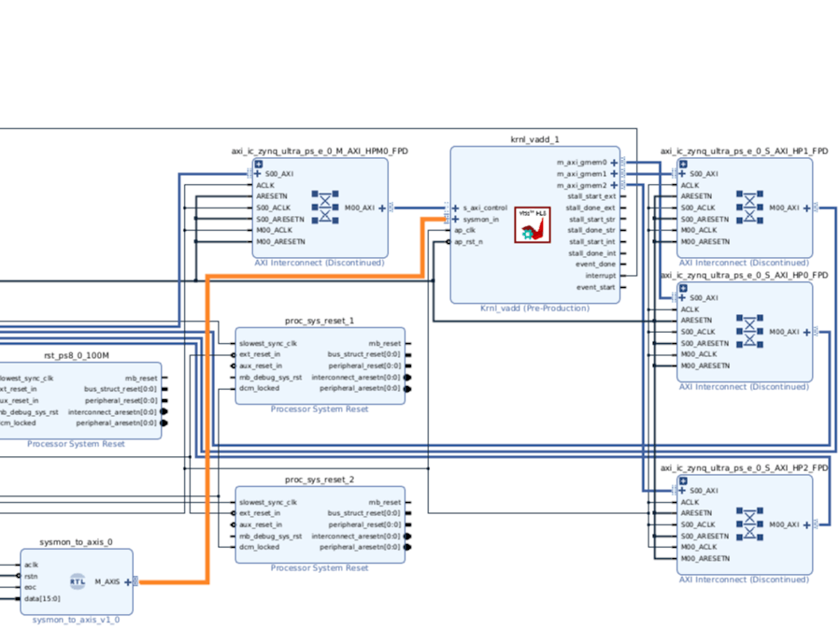Select ap_clk pin on krnl_vadd_1
The height and width of the screenshot is (631, 840).
point(465,231)
